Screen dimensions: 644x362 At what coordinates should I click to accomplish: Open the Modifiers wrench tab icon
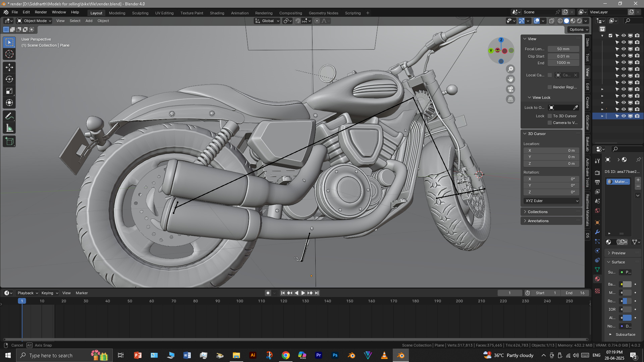point(597,232)
